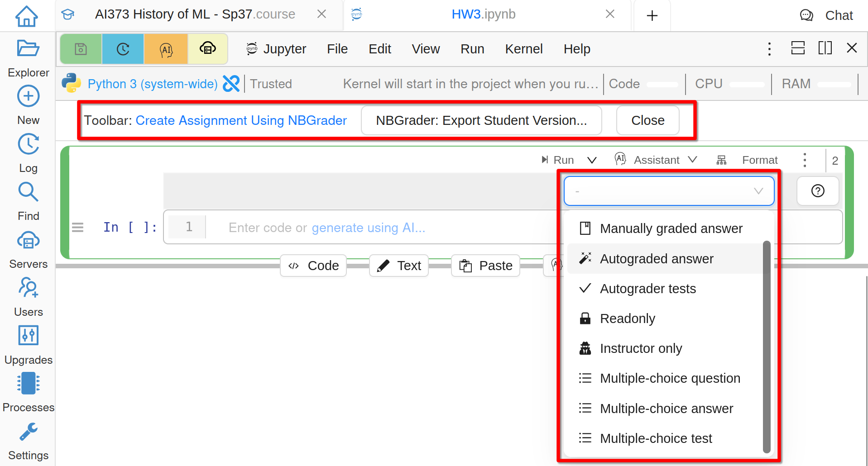
Task: Open Create Assignment Using NBGrader link
Action: pos(241,120)
